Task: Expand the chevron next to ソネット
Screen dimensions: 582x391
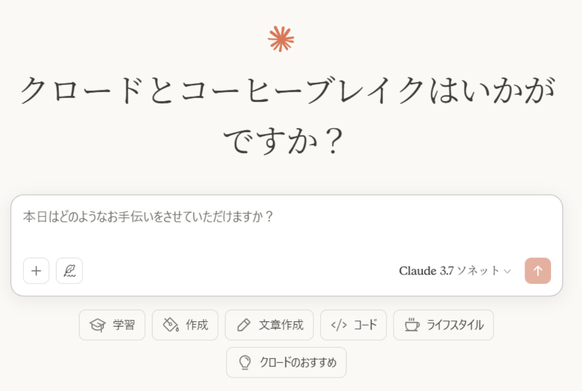Action: 507,271
